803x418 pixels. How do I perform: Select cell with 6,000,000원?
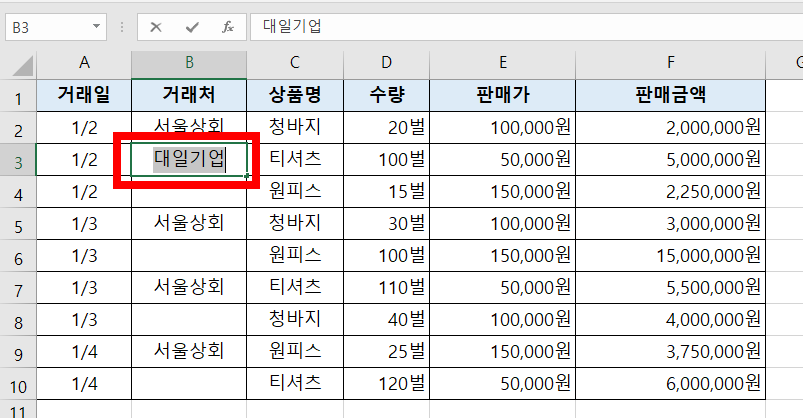[670, 384]
